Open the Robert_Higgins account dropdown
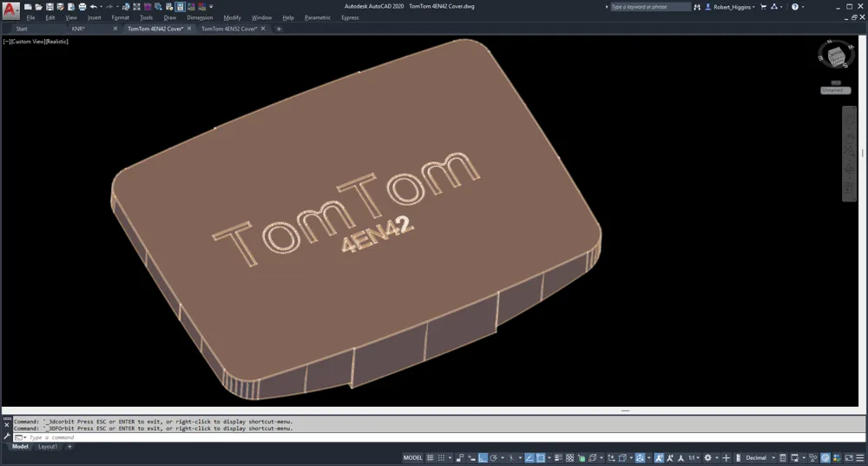This screenshot has width=868, height=466. point(730,7)
